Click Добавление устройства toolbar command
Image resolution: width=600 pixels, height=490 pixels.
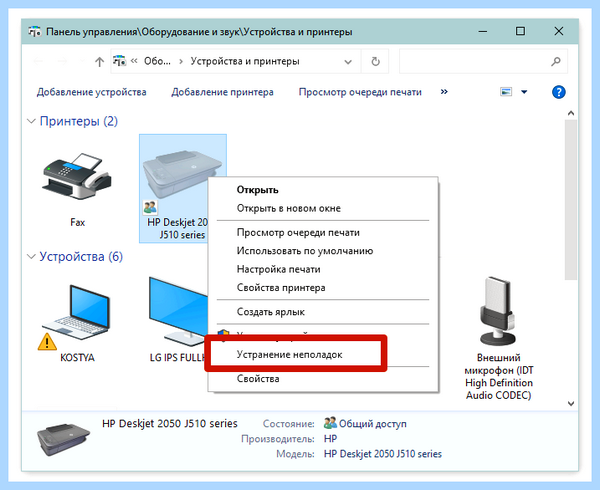coord(91,92)
